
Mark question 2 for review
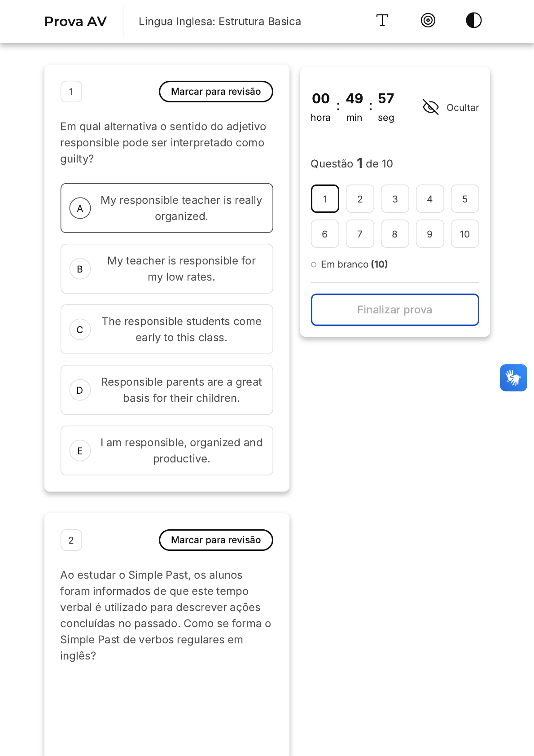[x=216, y=540]
